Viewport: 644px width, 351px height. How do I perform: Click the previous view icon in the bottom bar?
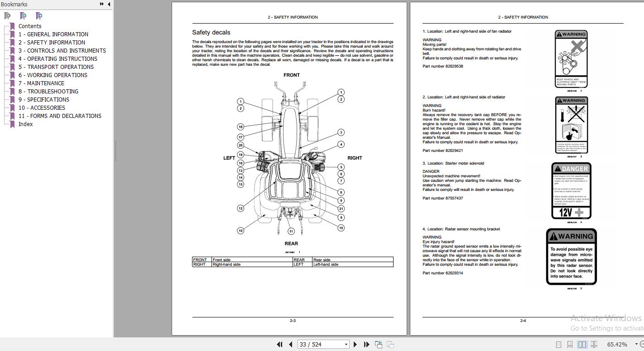(x=379, y=345)
